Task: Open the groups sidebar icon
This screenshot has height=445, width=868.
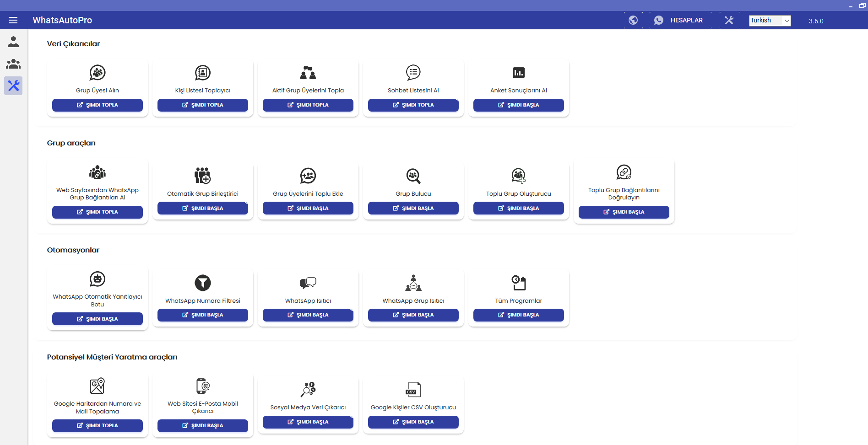Action: (x=13, y=64)
